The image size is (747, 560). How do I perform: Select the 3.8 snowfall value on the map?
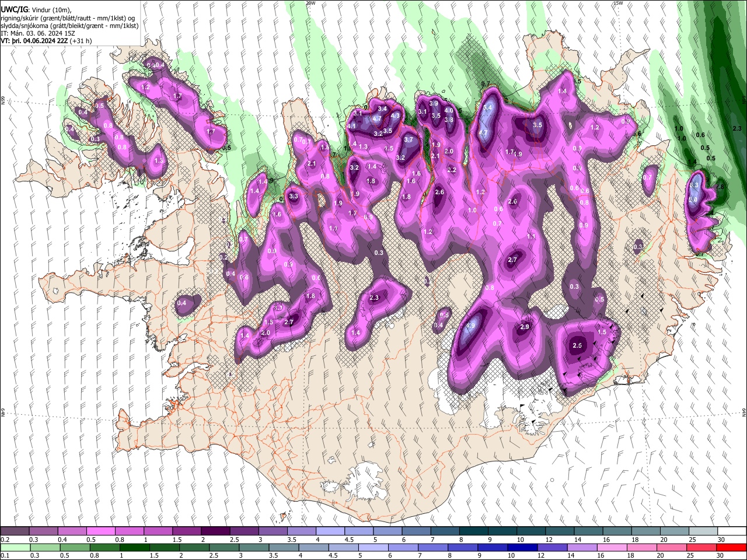[x=449, y=120]
